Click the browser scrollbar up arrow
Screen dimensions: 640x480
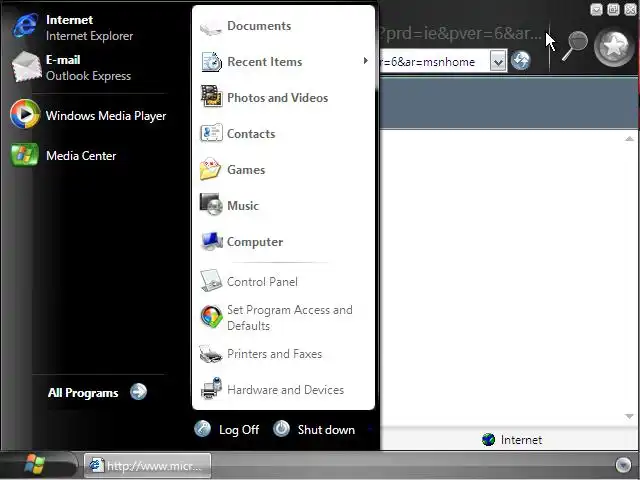(629, 139)
